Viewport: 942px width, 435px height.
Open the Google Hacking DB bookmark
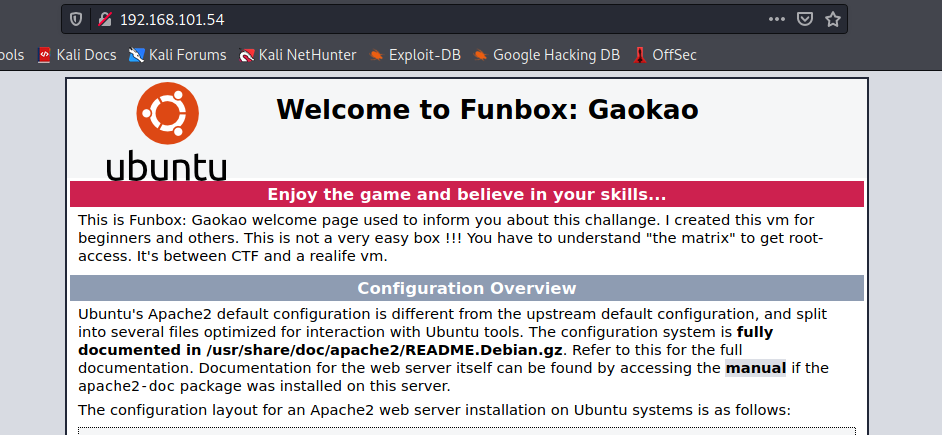pyautogui.click(x=546, y=55)
